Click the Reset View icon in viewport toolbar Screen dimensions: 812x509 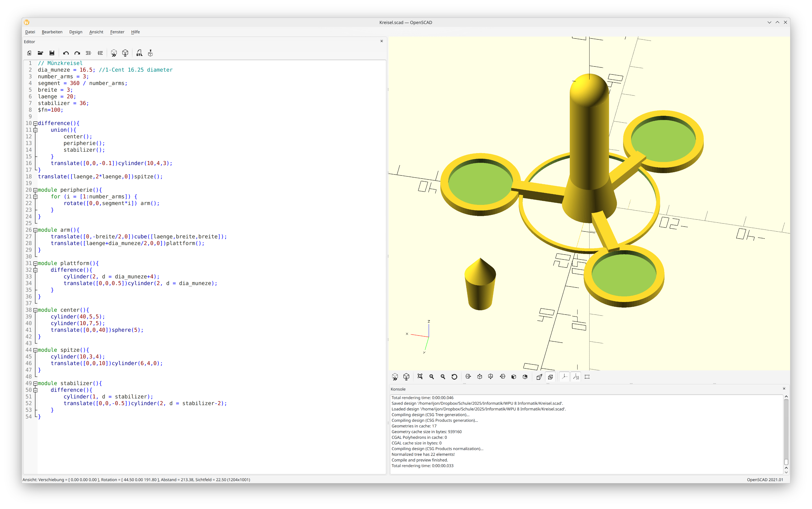pyautogui.click(x=454, y=377)
